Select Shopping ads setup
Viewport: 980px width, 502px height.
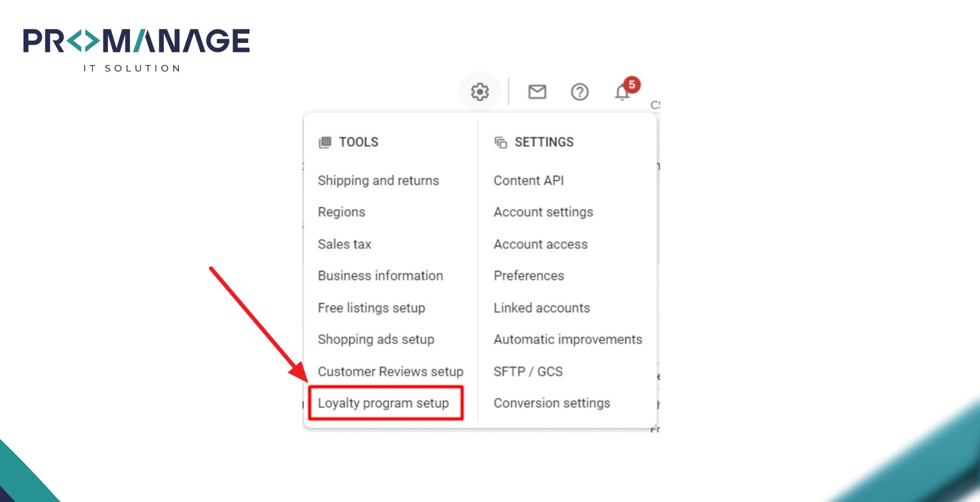point(376,339)
